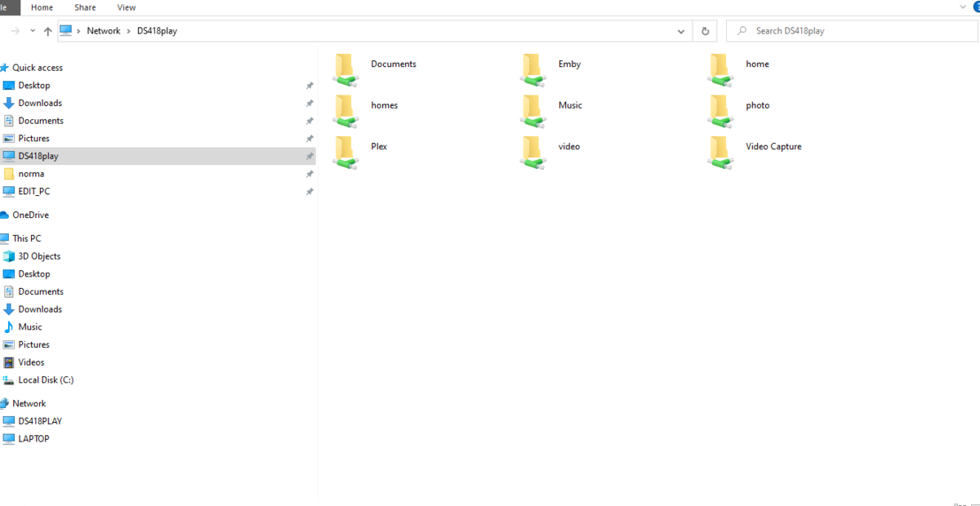The width and height of the screenshot is (980, 506).
Task: Refresh the DS418play folder view
Action: click(704, 30)
